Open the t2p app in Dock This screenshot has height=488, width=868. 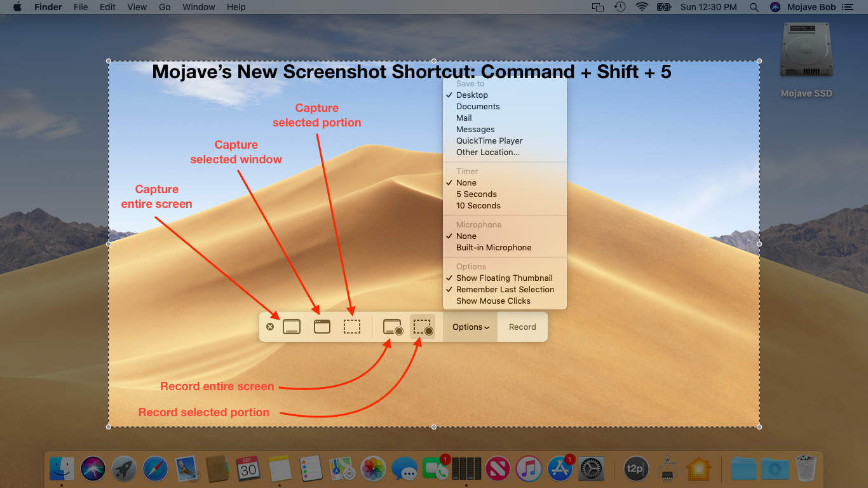coord(636,469)
